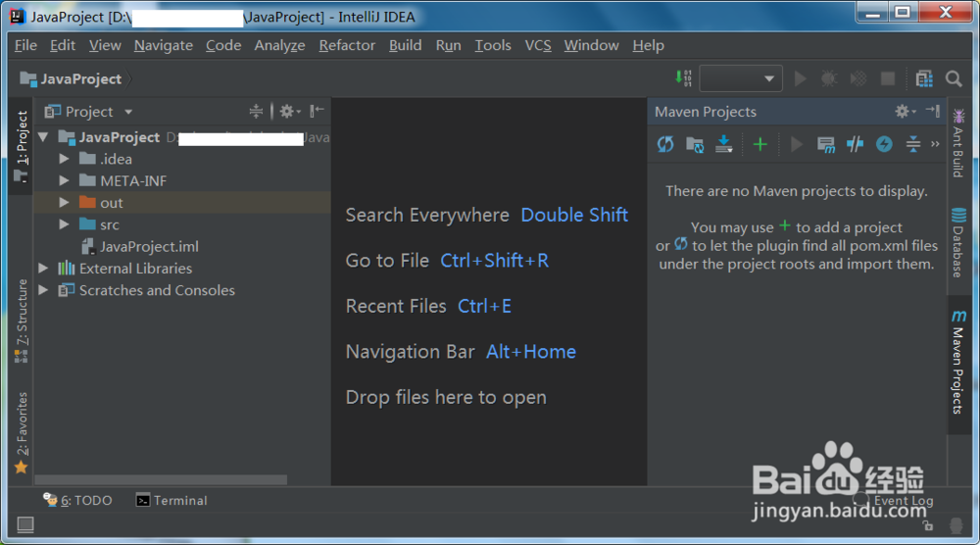Click the Execute Maven Goal icon
This screenshot has width=980, height=545.
[x=826, y=144]
